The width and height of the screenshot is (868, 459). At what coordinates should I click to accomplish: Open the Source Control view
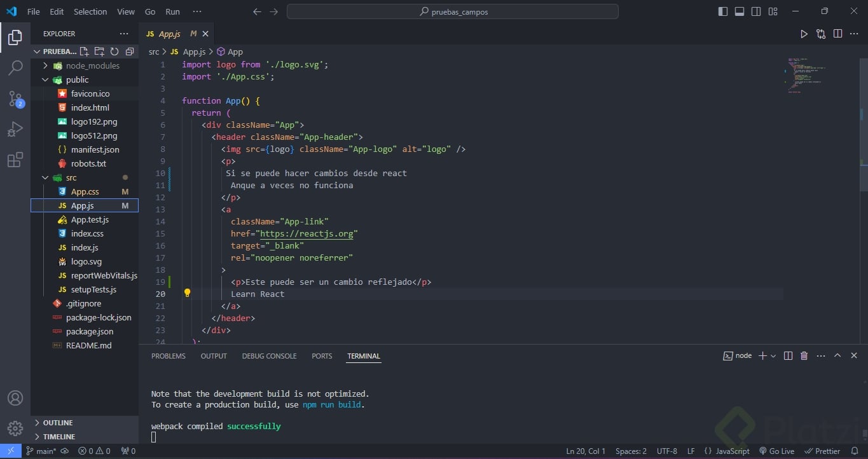coord(15,99)
